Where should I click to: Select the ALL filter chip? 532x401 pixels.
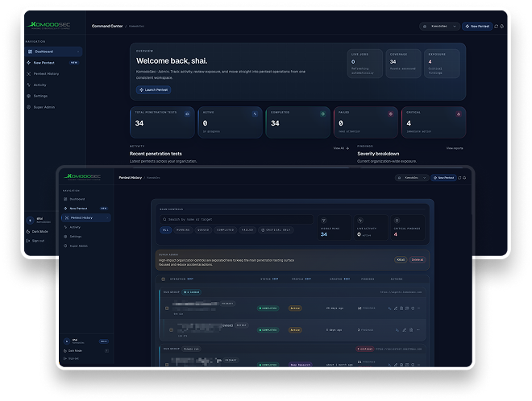165,229
